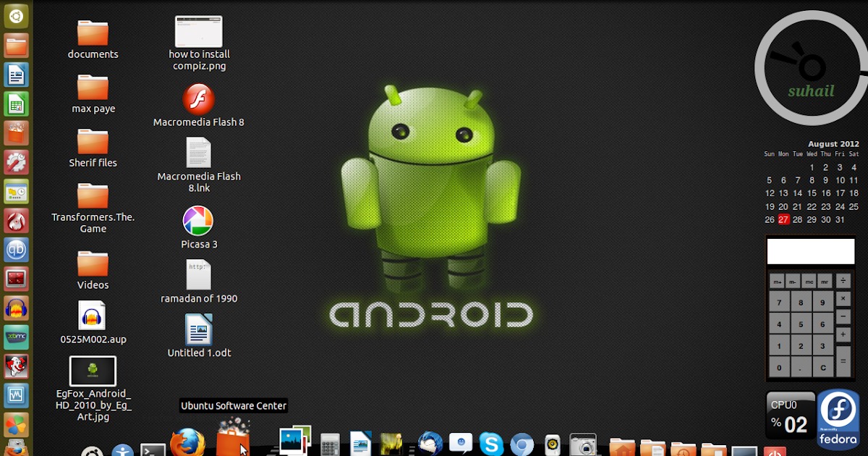Open the Accessibility icon in dock
This screenshot has width=868, height=456.
coord(123,449)
